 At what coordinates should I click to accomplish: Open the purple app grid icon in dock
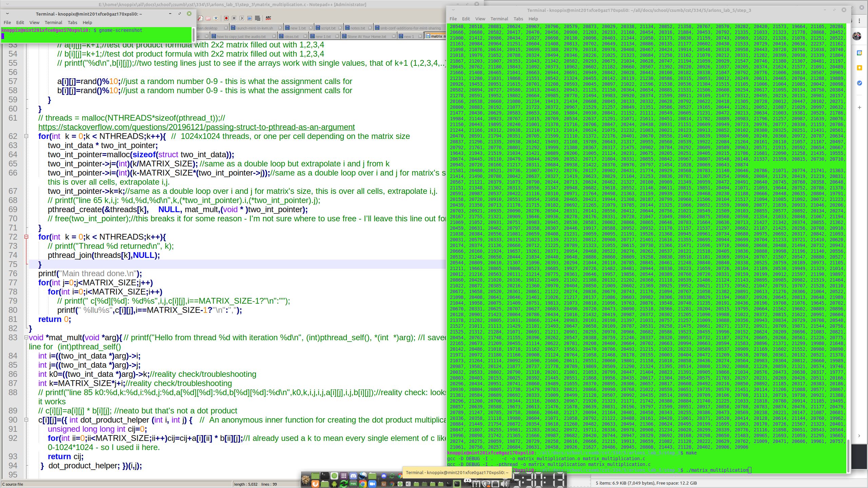[344, 476]
